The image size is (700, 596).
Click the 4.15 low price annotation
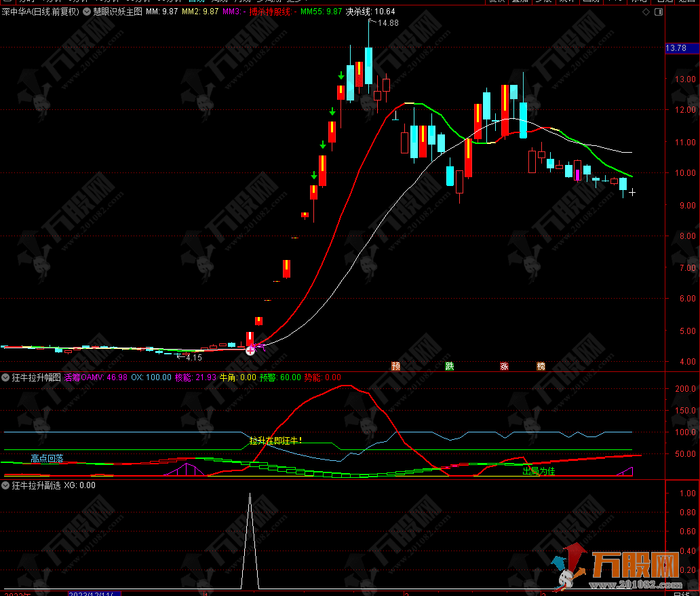[194, 358]
